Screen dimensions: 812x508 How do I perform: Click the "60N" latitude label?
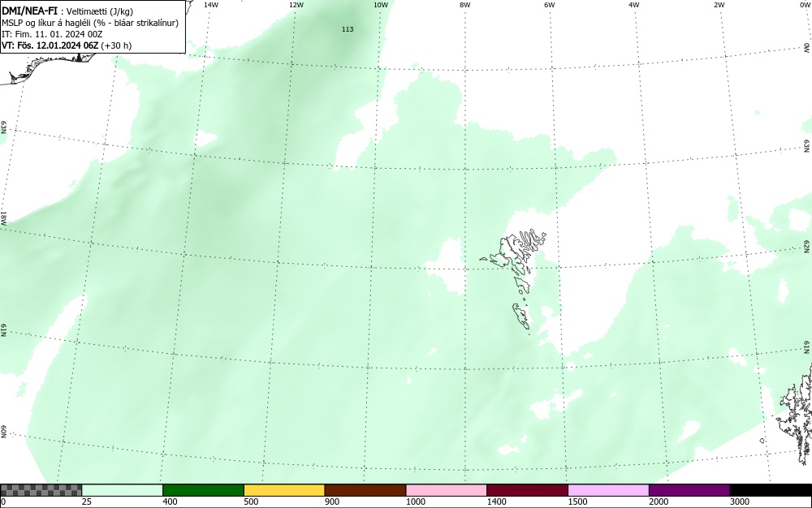[3, 432]
